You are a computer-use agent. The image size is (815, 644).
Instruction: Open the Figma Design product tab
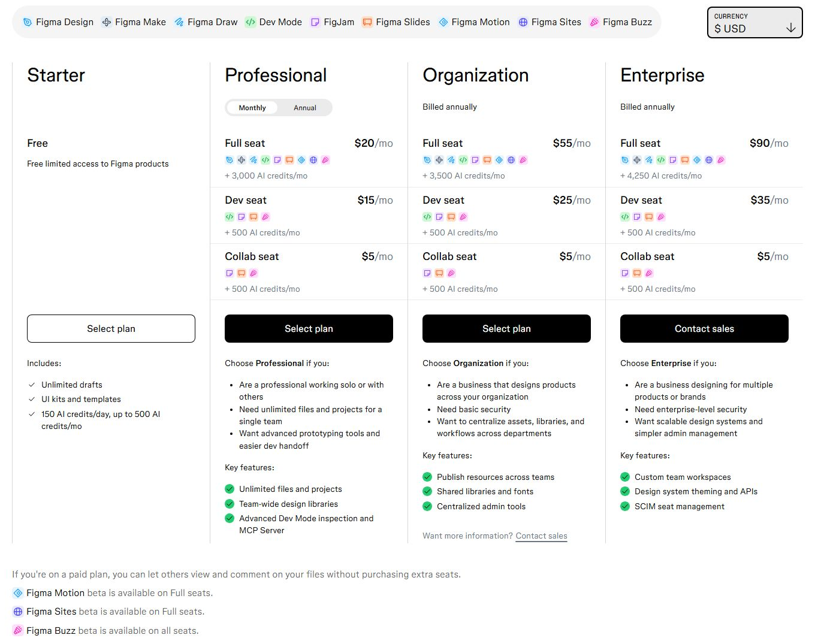click(x=58, y=22)
